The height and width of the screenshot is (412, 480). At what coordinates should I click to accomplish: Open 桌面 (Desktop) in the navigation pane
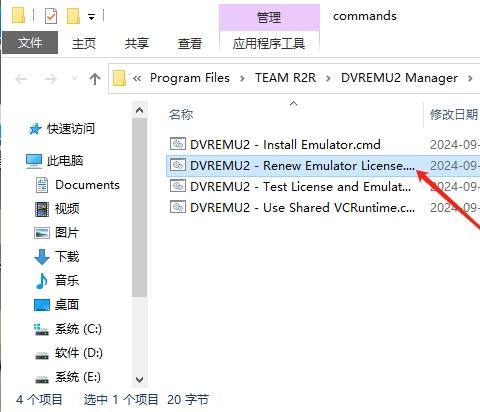pyautogui.click(x=67, y=305)
